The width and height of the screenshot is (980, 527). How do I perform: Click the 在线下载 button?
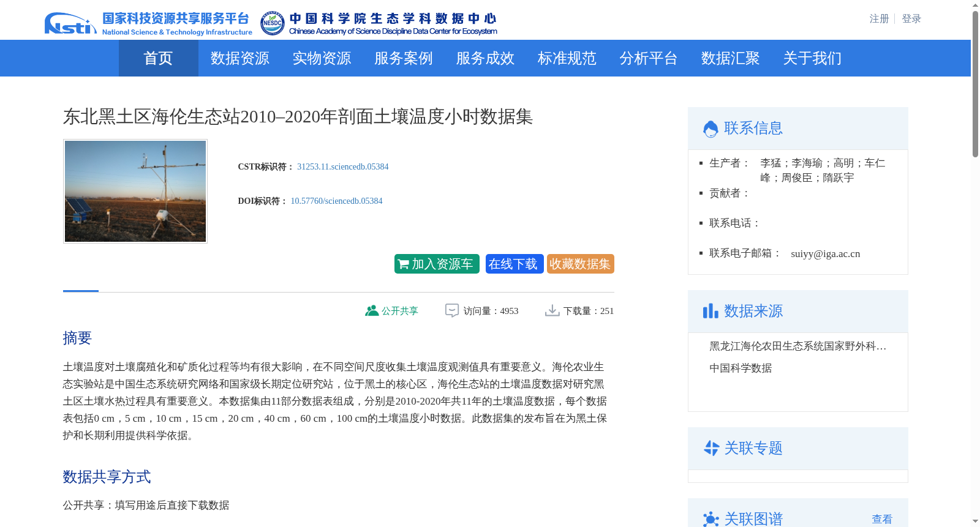[514, 264]
